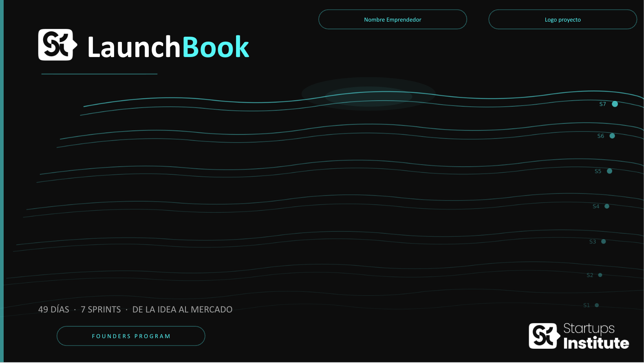Image resolution: width=644 pixels, height=363 pixels.
Task: Select the S3 sprint marker dot
Action: 604,242
